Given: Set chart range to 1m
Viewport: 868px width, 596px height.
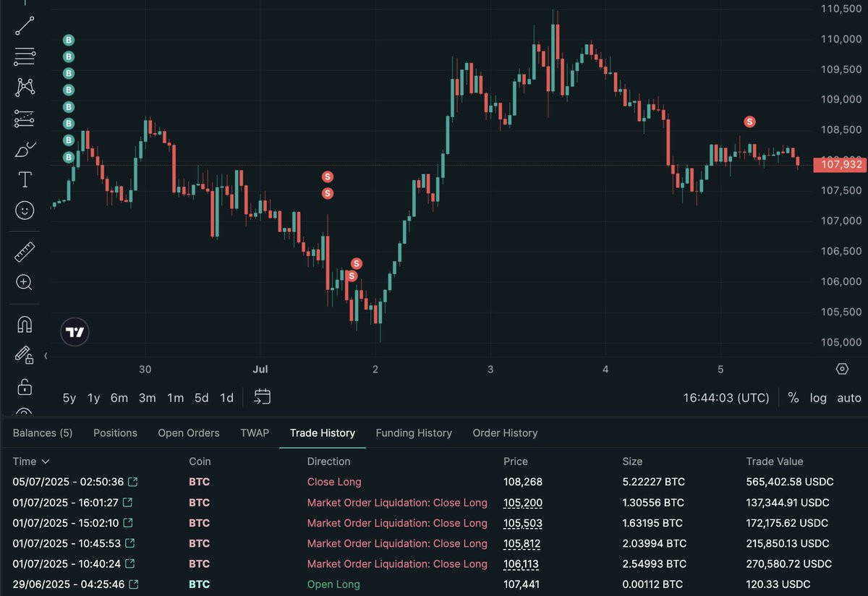Looking at the screenshot, I should [x=175, y=398].
